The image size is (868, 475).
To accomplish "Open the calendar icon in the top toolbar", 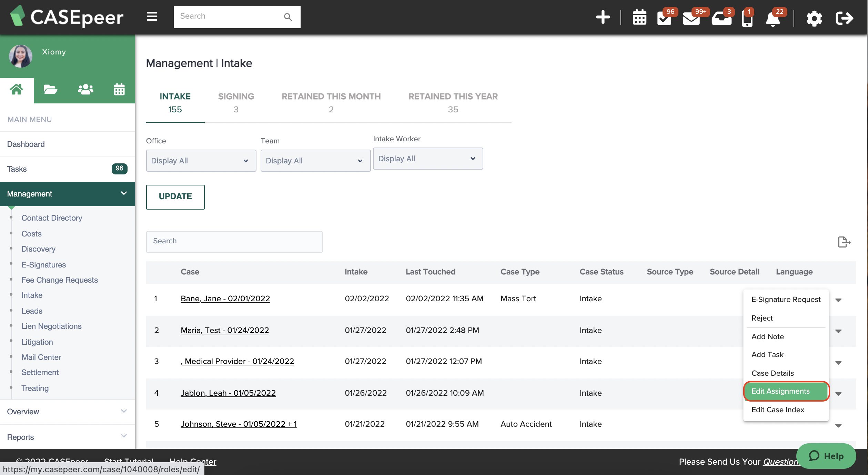I will pyautogui.click(x=639, y=18).
